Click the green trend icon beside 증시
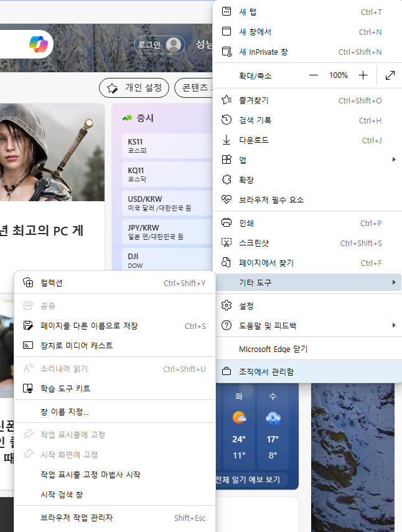This screenshot has width=402, height=532. [127, 118]
